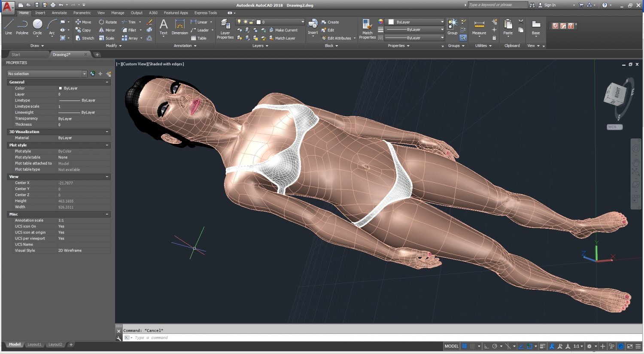Viewport: 644px width, 354px height.
Task: Activate the Move command
Action: [x=83, y=22]
